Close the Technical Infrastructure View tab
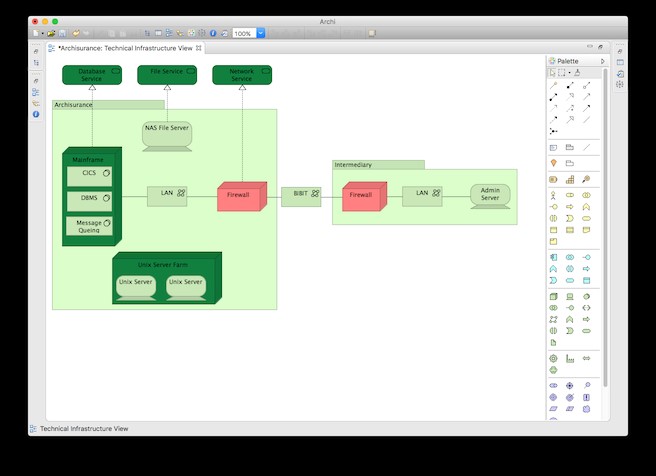This screenshot has height=476, width=656. (199, 47)
